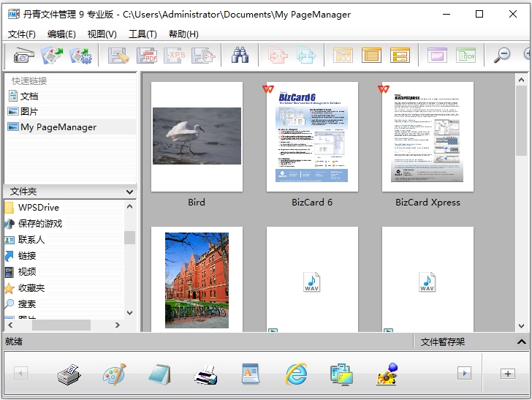Screen dimensions: 532x400
Task: Select My PageManager quick link
Action: click(x=58, y=127)
